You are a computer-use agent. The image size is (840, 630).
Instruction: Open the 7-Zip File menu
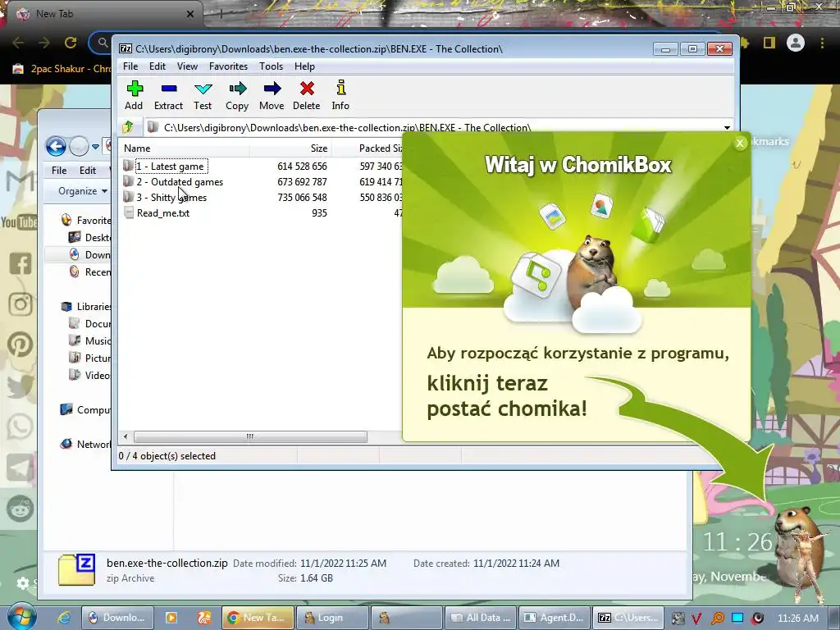pyautogui.click(x=130, y=66)
